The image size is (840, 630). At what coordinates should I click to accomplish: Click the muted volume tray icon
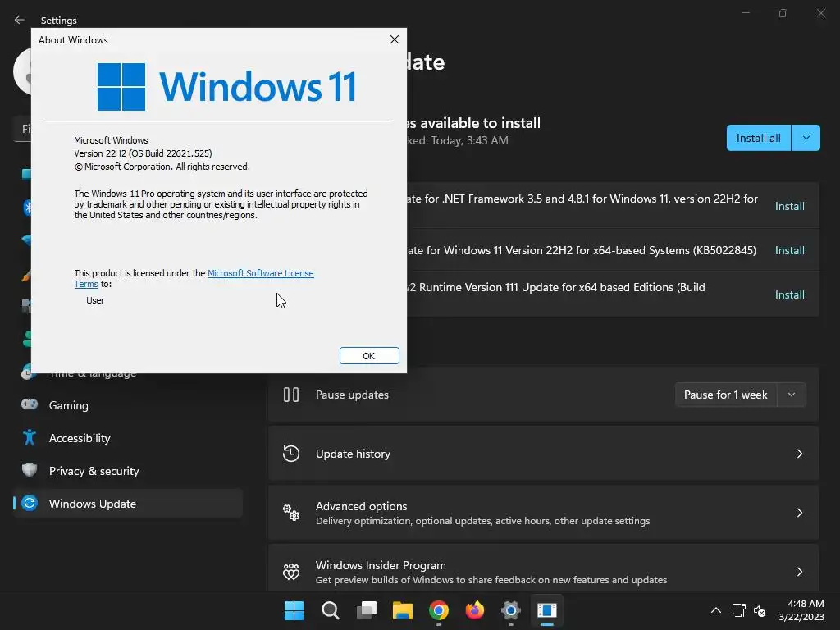click(x=760, y=610)
